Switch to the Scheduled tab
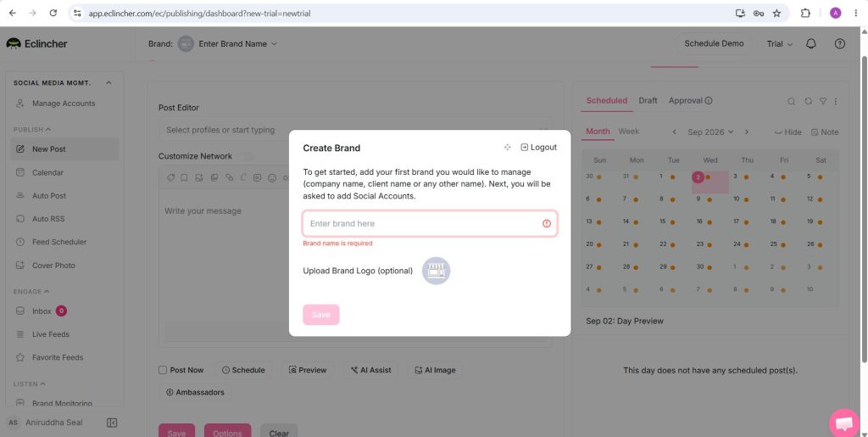The width and height of the screenshot is (868, 437). [x=607, y=100]
